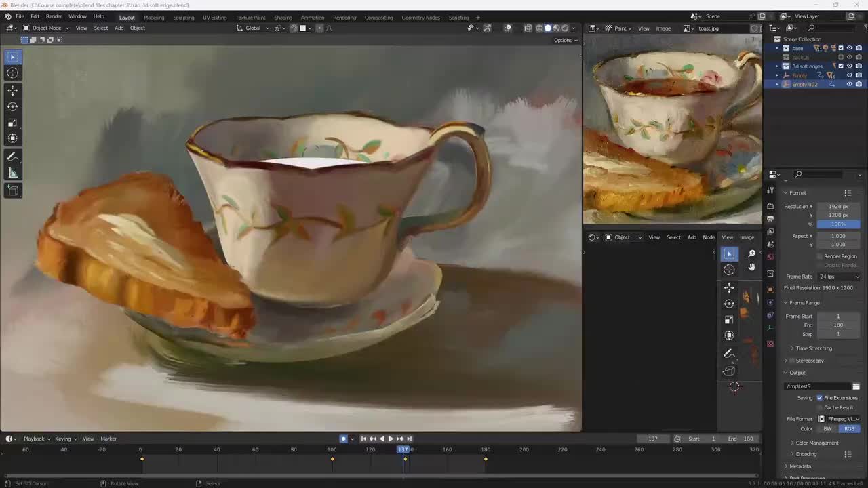Open the Options dropdown in main viewport

pos(566,40)
